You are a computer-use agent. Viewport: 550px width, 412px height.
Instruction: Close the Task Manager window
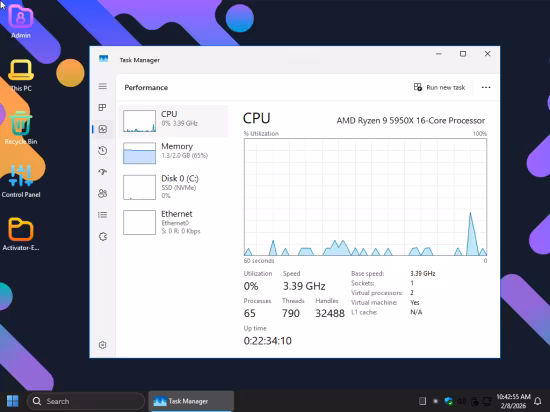pyautogui.click(x=487, y=54)
